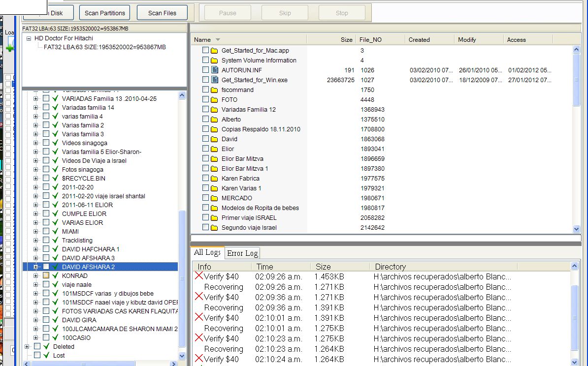Image resolution: width=588 pixels, height=366 pixels.
Task: Expand the DAVID GIRA folder node
Action: [35, 320]
